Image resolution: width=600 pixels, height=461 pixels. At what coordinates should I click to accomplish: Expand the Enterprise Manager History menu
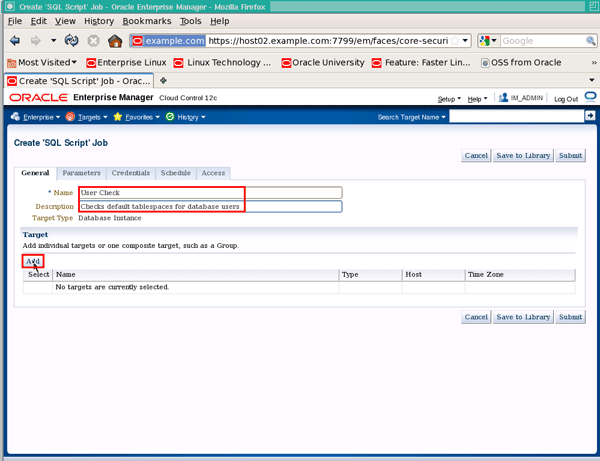click(x=186, y=117)
